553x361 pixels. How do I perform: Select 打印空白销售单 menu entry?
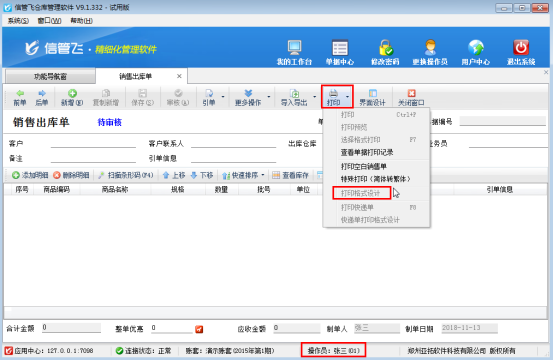(364, 166)
